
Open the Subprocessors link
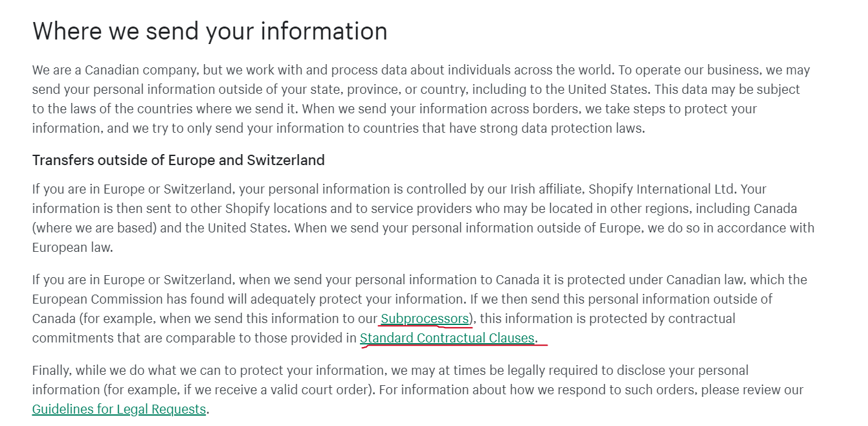tap(425, 319)
